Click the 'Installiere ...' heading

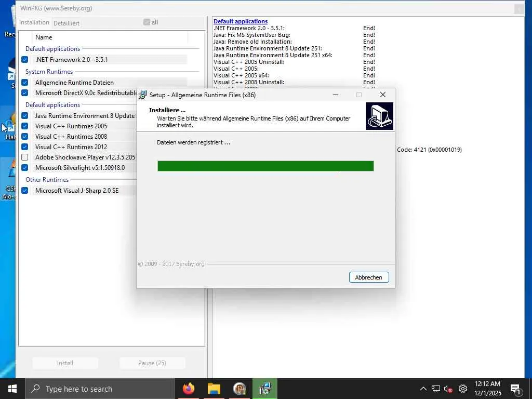coord(167,110)
